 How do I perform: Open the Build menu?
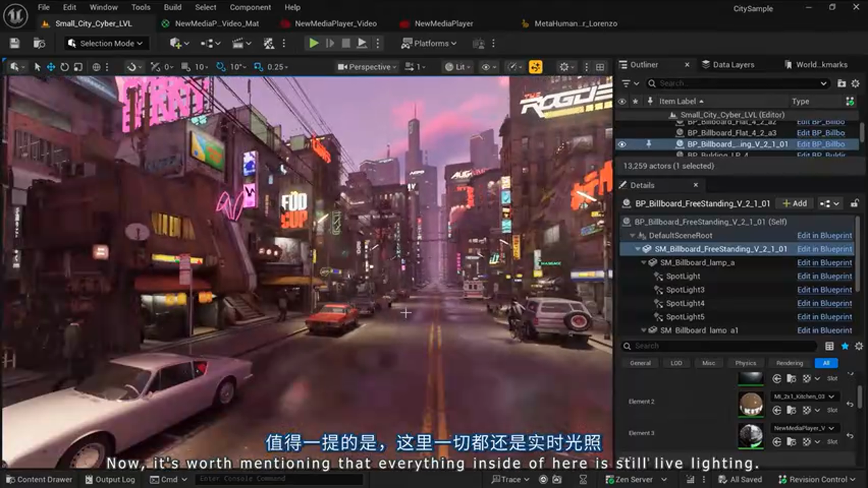click(172, 7)
